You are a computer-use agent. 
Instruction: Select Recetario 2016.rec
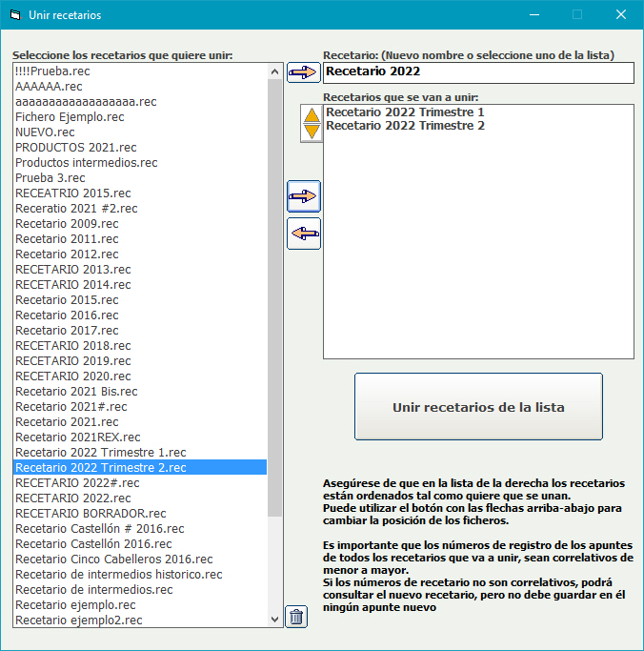point(140,315)
